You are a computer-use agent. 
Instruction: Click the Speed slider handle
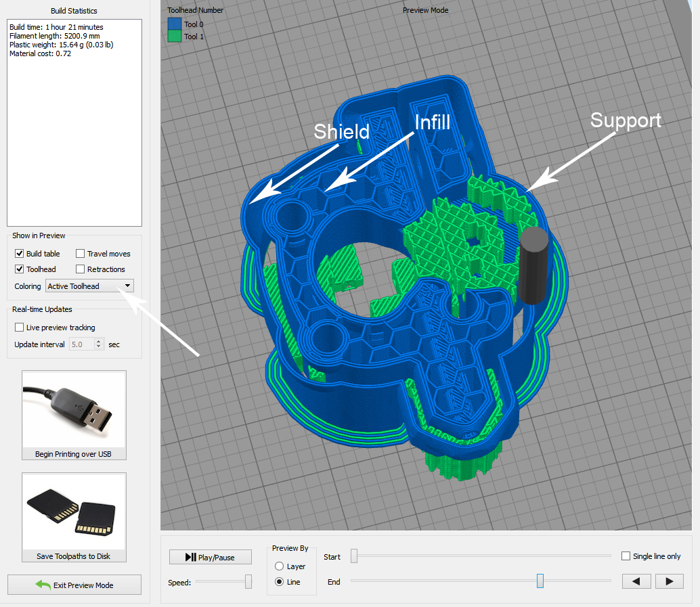point(248,581)
